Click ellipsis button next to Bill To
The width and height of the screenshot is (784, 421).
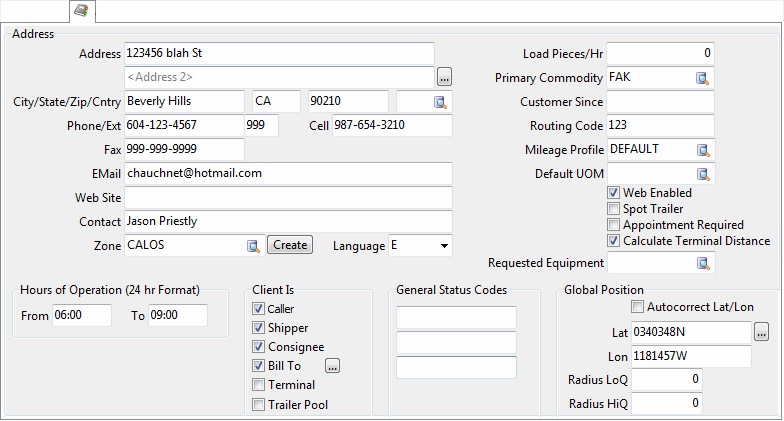point(332,366)
